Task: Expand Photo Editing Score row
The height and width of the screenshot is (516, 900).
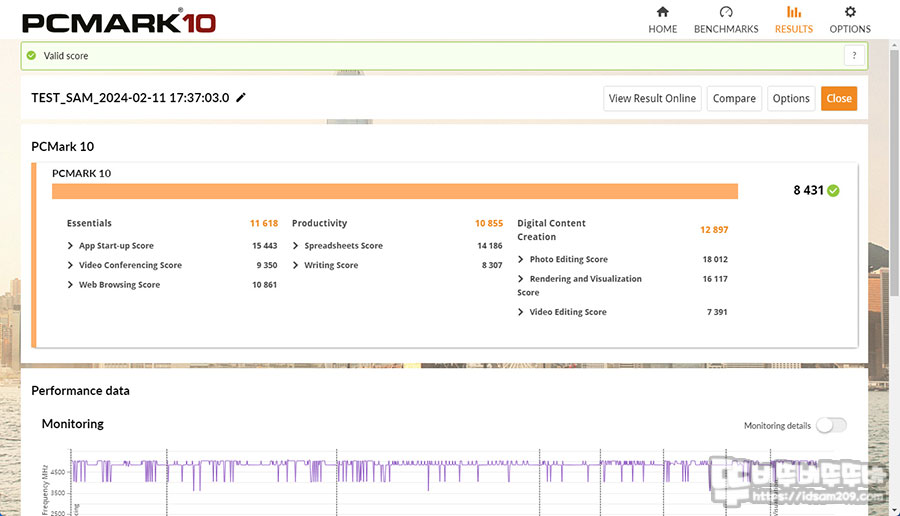Action: click(521, 259)
